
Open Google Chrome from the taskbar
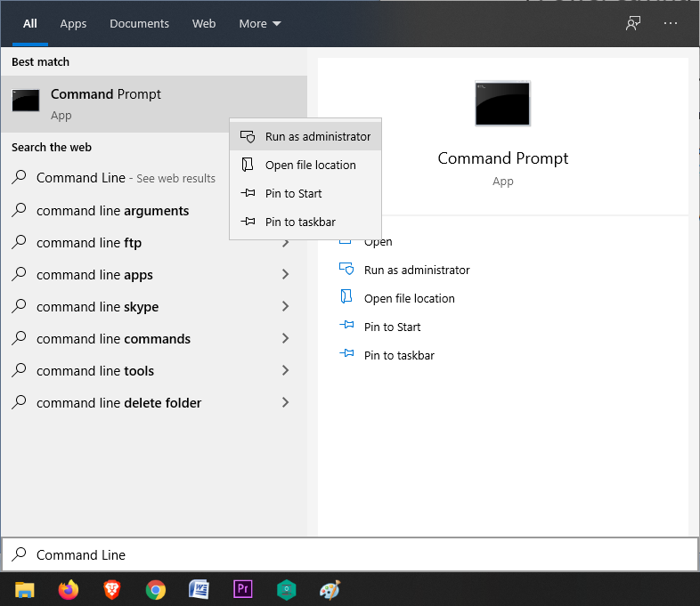155,590
